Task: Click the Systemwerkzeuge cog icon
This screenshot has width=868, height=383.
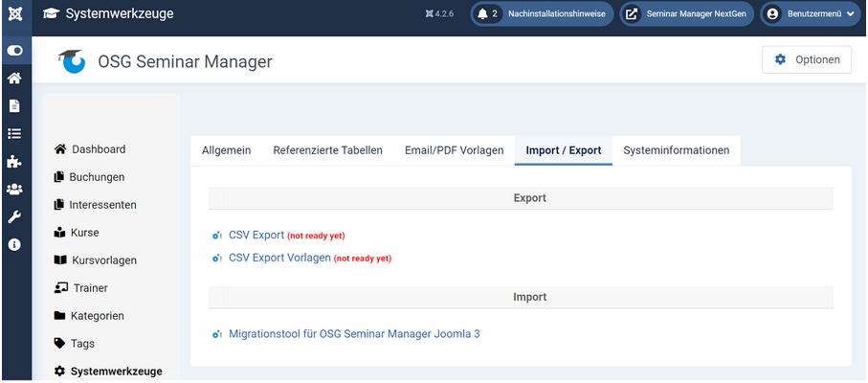Action: click(59, 371)
